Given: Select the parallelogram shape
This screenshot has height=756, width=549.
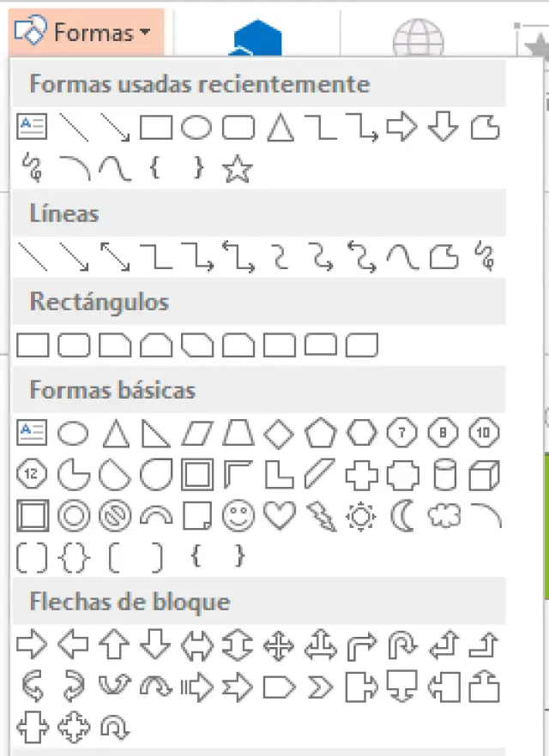Looking at the screenshot, I should pyautogui.click(x=197, y=434).
